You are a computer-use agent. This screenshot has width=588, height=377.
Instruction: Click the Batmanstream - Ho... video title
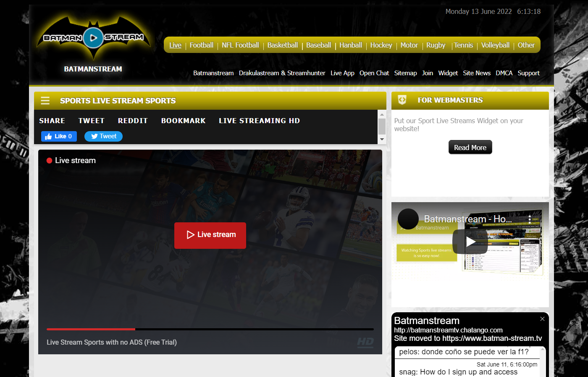468,219
